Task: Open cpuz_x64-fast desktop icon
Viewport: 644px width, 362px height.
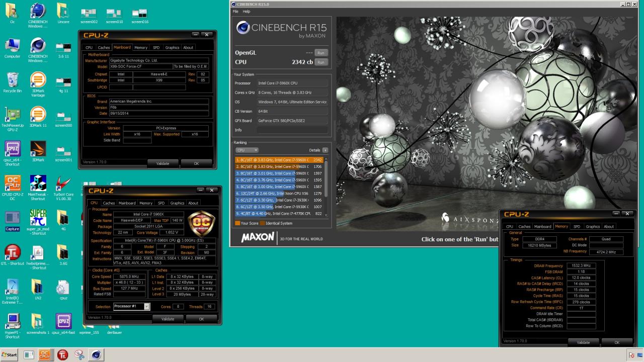Action: tap(63, 323)
